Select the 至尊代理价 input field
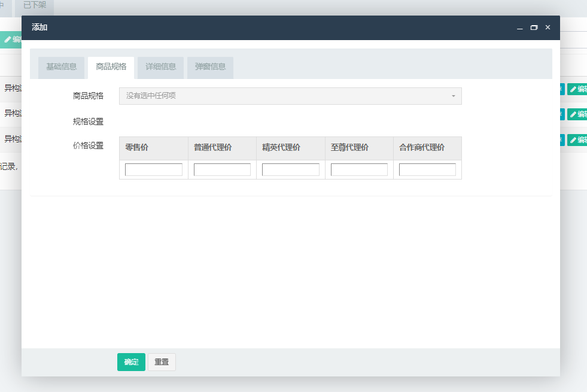The width and height of the screenshot is (587, 392). tap(359, 170)
